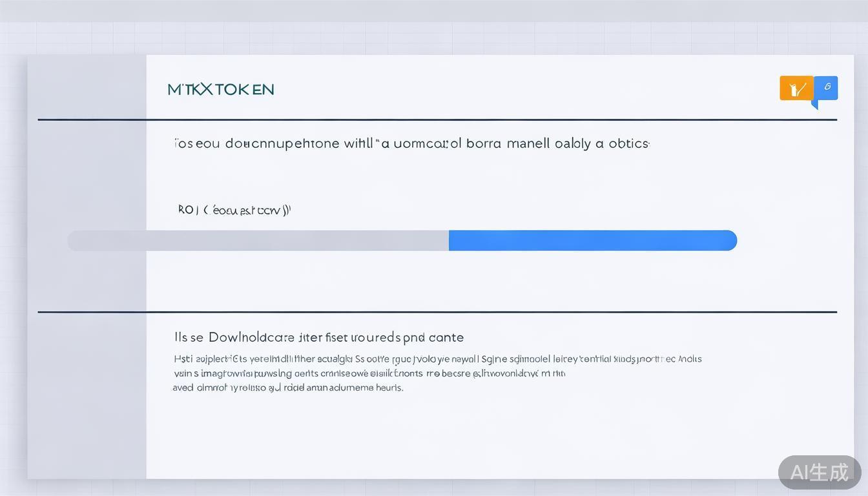The height and width of the screenshot is (496, 868).
Task: Click the paragraph line starting with "vain s"
Action: pyautogui.click(x=369, y=373)
